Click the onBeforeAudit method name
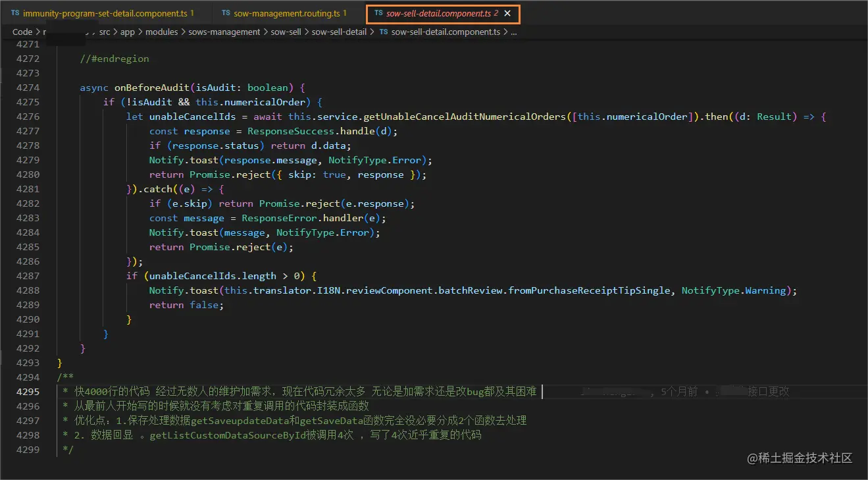The height and width of the screenshot is (480, 868). click(152, 88)
